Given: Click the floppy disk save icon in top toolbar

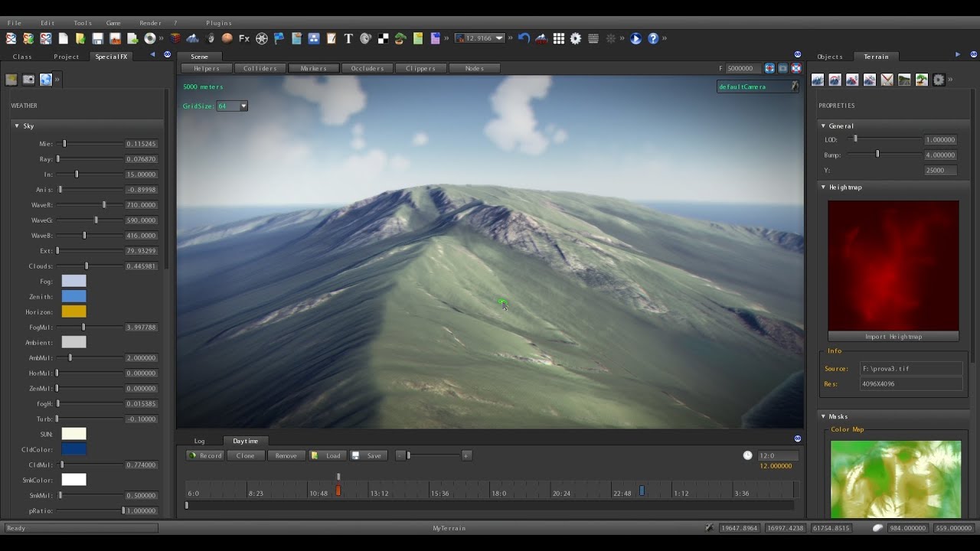Looking at the screenshot, I should click(97, 38).
